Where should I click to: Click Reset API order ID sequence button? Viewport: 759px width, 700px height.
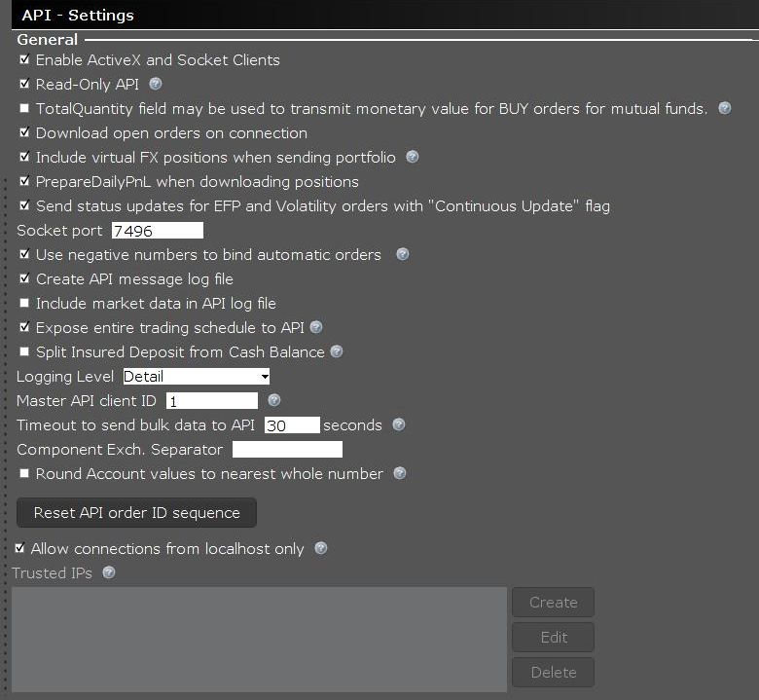click(x=136, y=512)
